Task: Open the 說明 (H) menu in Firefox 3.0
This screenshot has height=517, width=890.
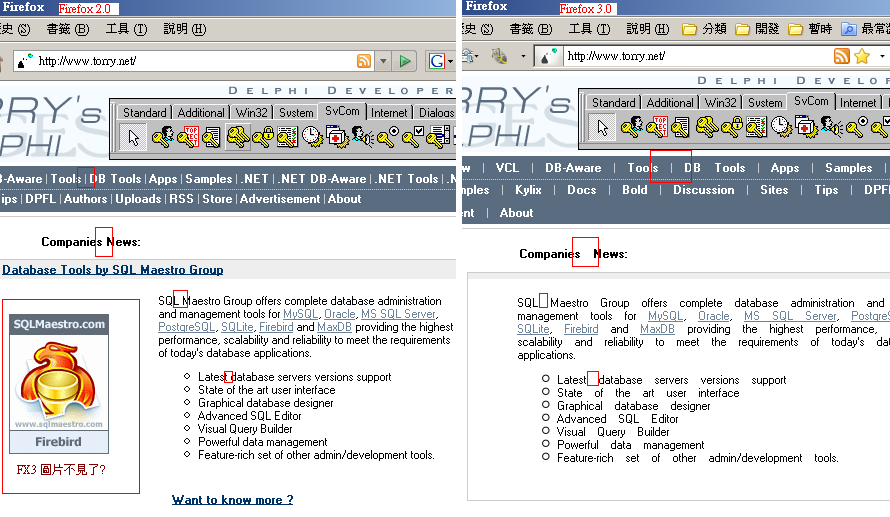Action: [647, 29]
